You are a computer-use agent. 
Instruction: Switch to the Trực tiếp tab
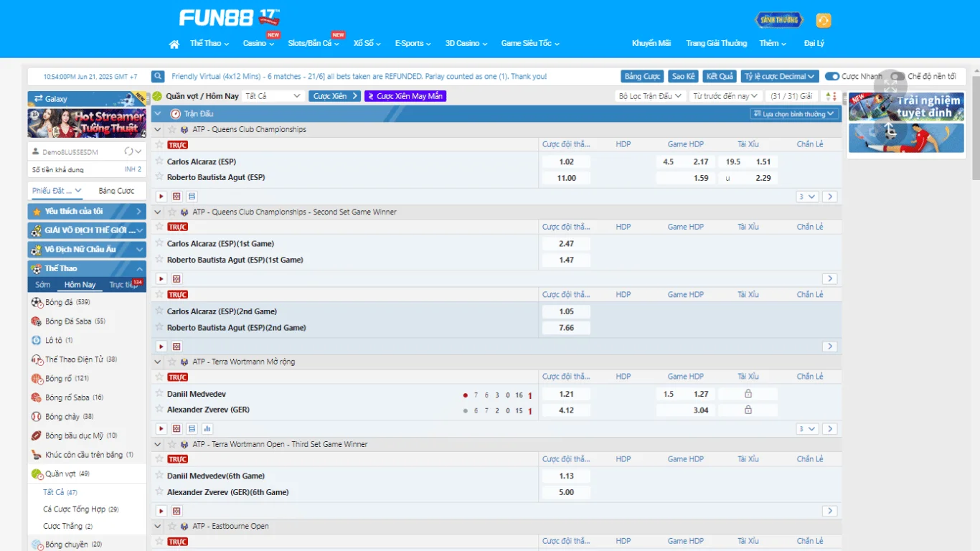[x=122, y=285]
